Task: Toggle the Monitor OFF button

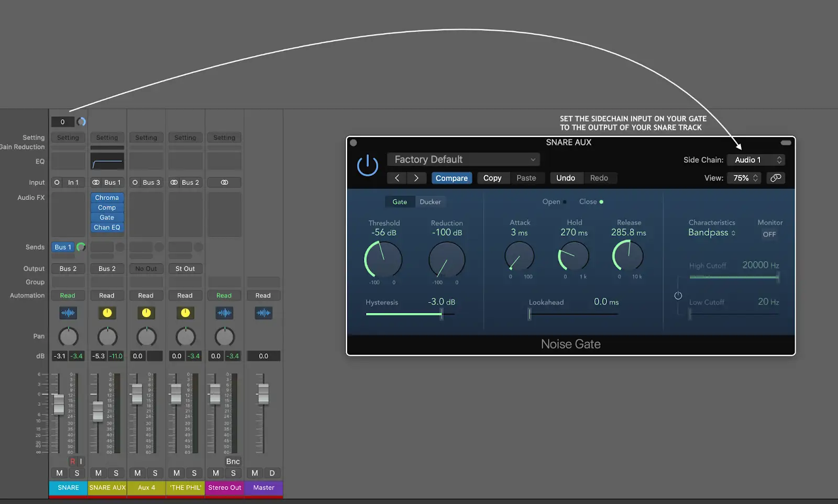Action: click(769, 234)
